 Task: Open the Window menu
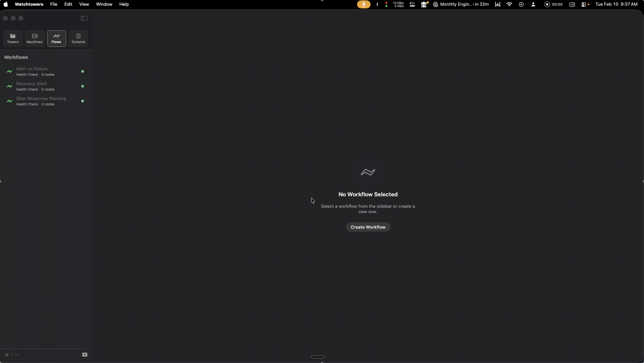click(104, 4)
